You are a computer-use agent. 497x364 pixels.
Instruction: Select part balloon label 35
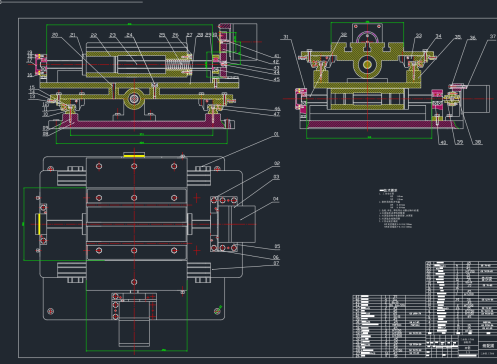(x=458, y=37)
